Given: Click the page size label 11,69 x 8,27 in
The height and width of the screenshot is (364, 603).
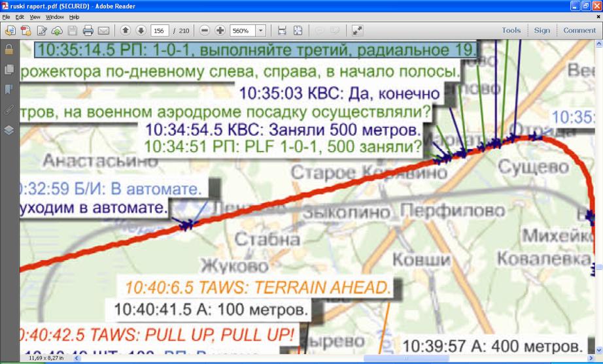Looking at the screenshot, I should click(46, 358).
